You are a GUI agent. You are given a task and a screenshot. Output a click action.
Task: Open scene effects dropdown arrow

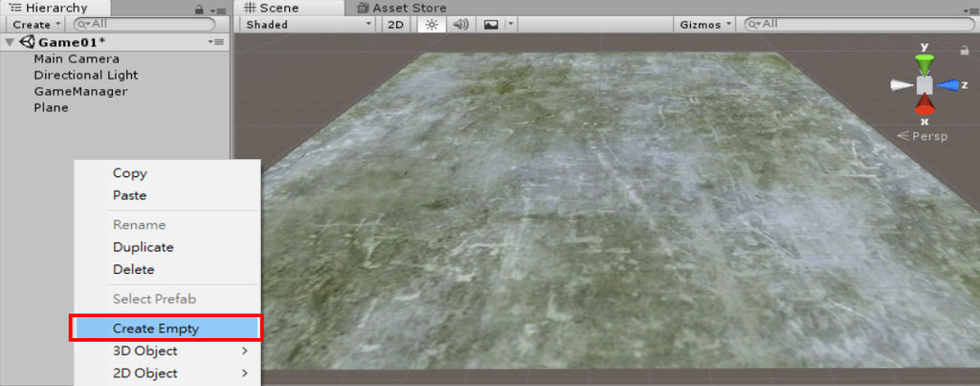coord(511,24)
